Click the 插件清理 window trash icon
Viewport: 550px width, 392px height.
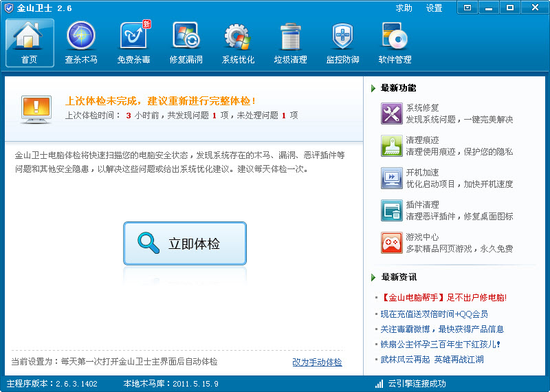(x=391, y=210)
